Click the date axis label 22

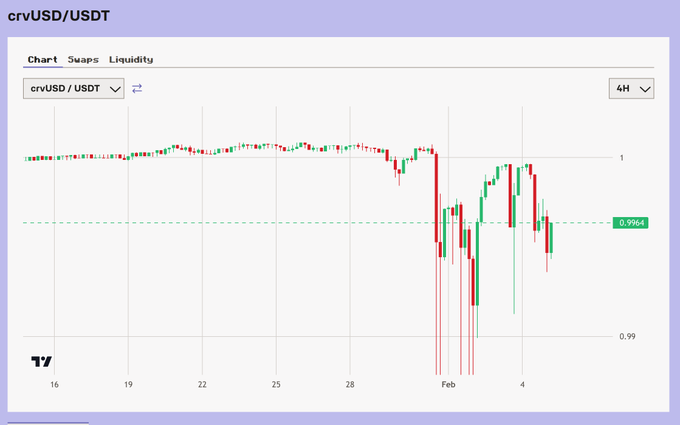(x=202, y=385)
